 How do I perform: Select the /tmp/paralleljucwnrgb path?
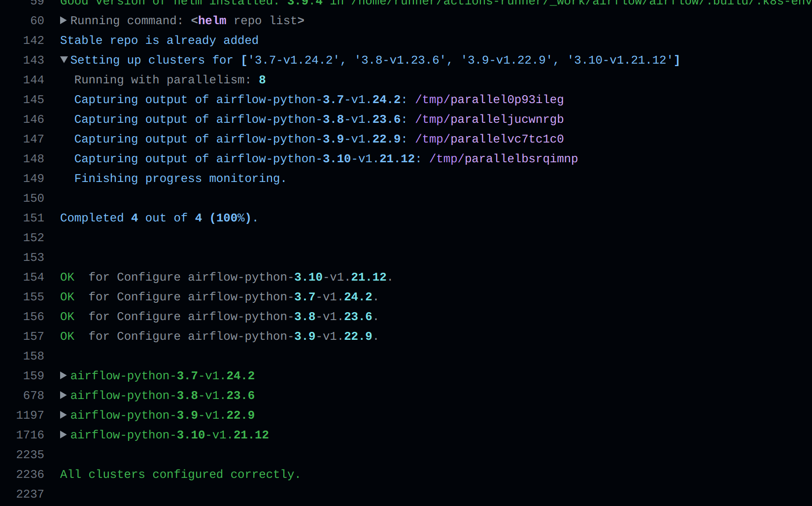[489, 119]
